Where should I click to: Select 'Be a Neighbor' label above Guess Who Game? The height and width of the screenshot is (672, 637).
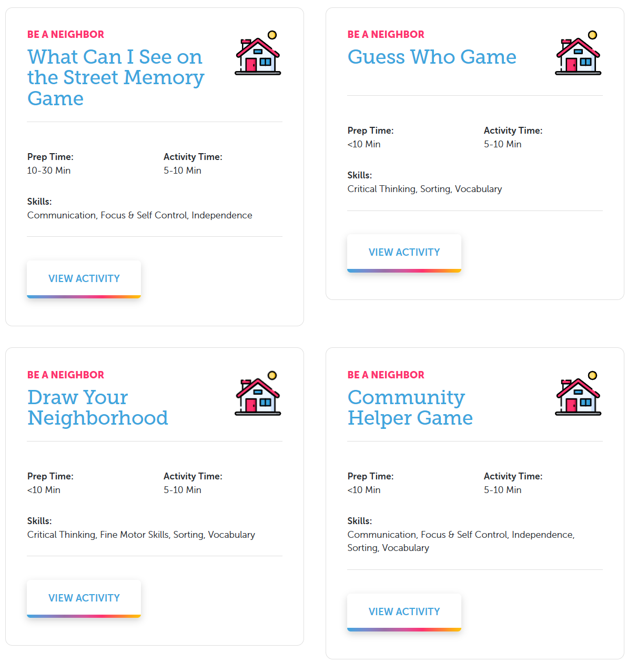click(386, 34)
